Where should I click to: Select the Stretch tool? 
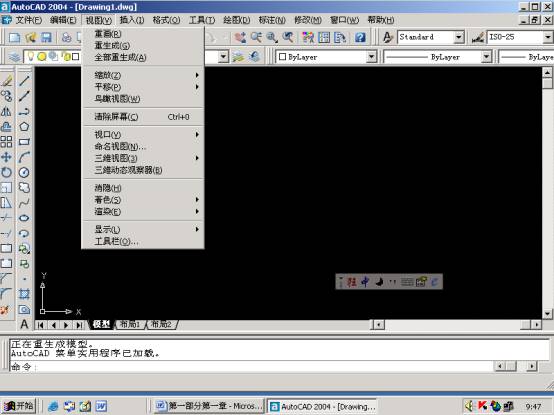(6, 203)
